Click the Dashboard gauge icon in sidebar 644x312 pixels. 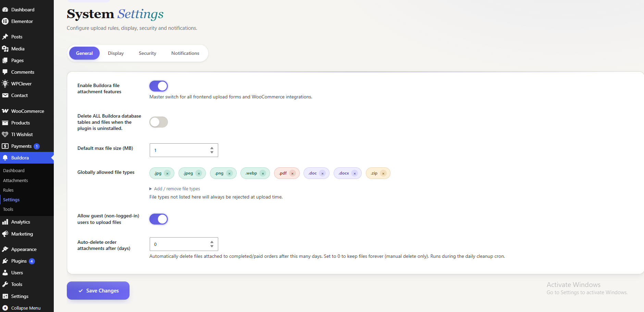click(5, 10)
